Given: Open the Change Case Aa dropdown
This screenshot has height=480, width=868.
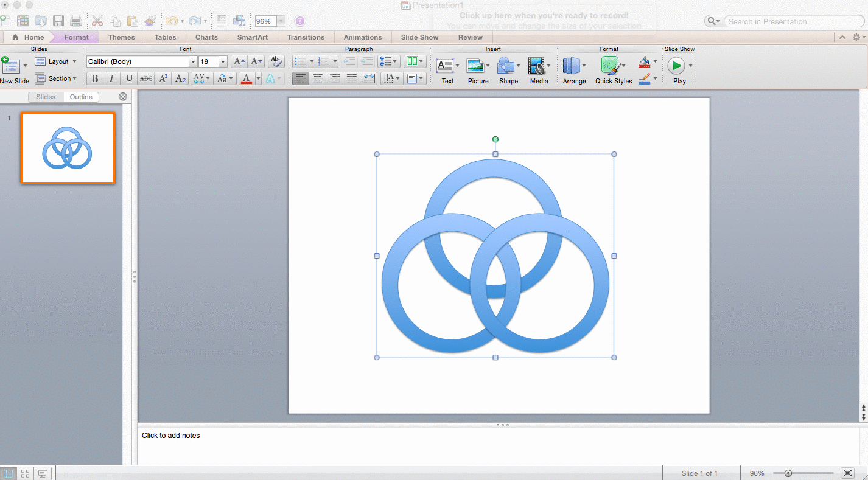Looking at the screenshot, I should [225, 78].
